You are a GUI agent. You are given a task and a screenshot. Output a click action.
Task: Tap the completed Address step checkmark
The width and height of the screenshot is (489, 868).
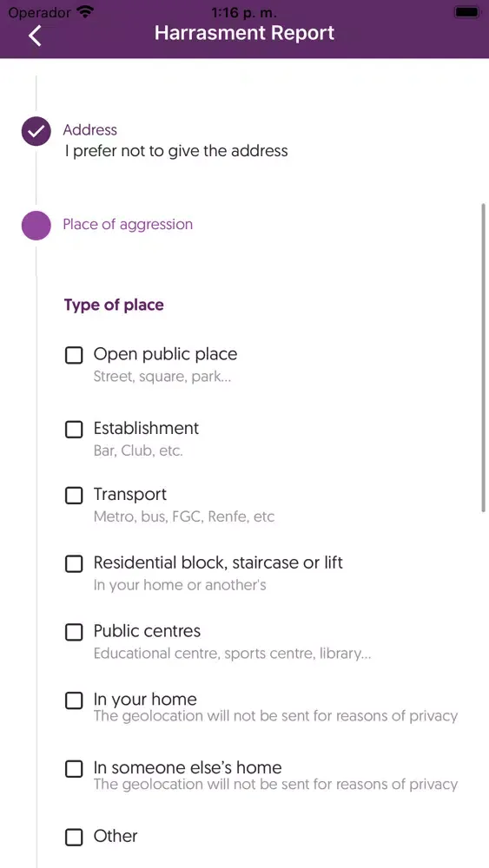coord(36,132)
